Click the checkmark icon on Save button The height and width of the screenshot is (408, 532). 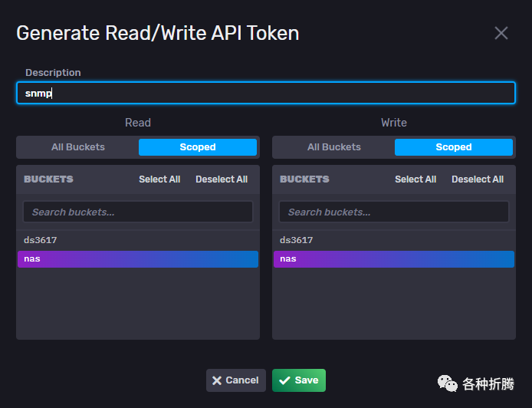(284, 380)
